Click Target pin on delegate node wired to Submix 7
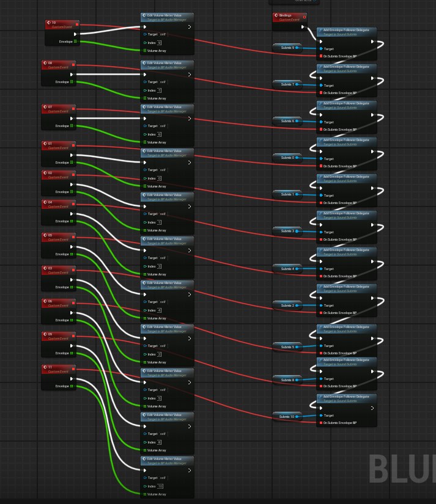436x504 pixels. click(321, 85)
